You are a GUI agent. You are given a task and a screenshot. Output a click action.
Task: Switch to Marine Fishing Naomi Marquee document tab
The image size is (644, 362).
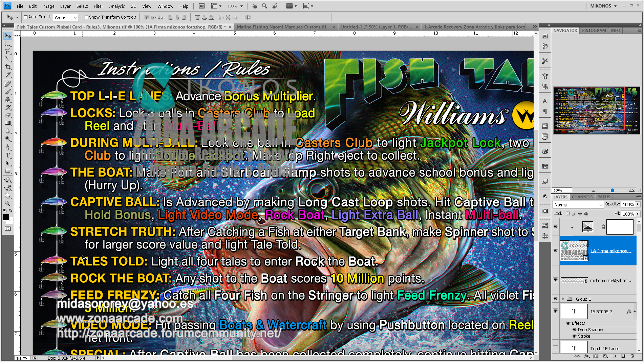coord(282,27)
